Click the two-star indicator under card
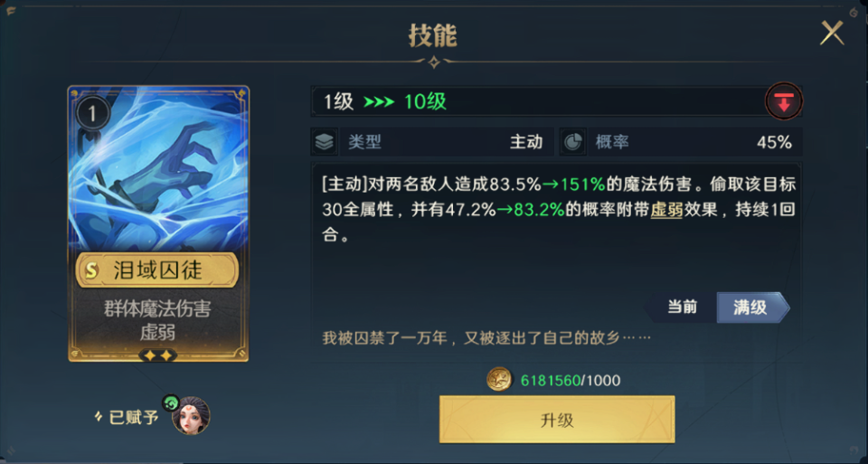 [x=158, y=355]
